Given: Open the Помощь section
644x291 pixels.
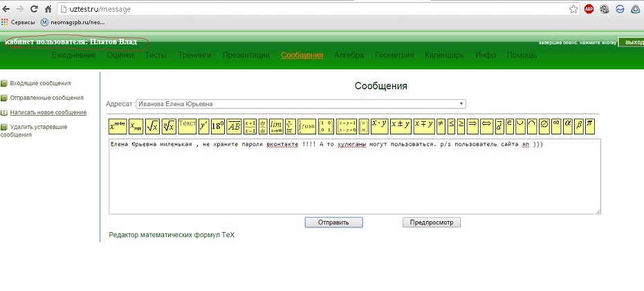Looking at the screenshot, I should [522, 55].
